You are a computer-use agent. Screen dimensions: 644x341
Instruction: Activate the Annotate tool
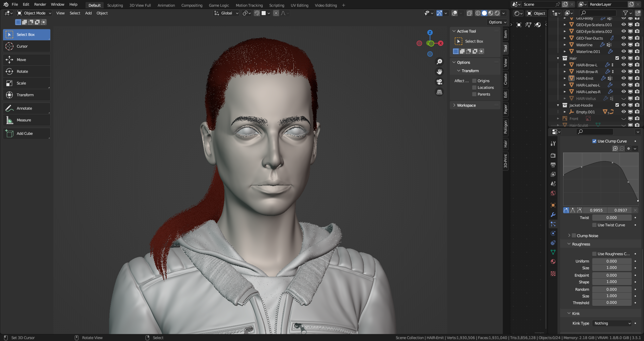[26, 108]
